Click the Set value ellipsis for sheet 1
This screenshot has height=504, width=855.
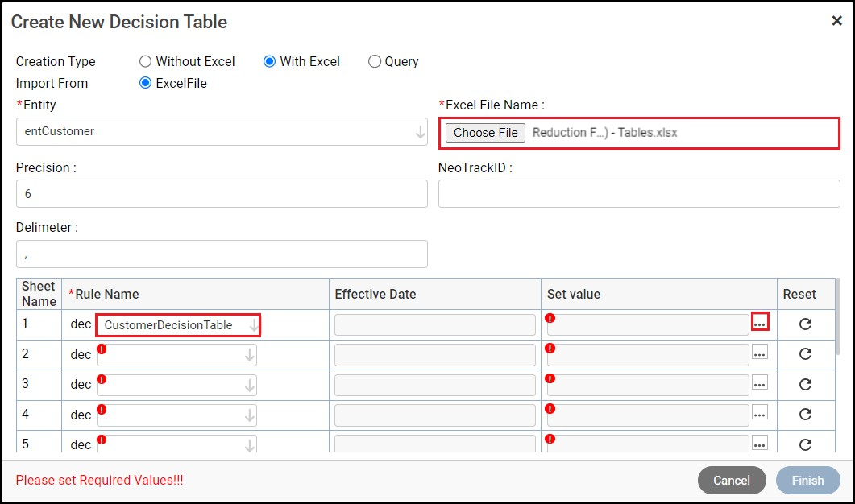(759, 323)
